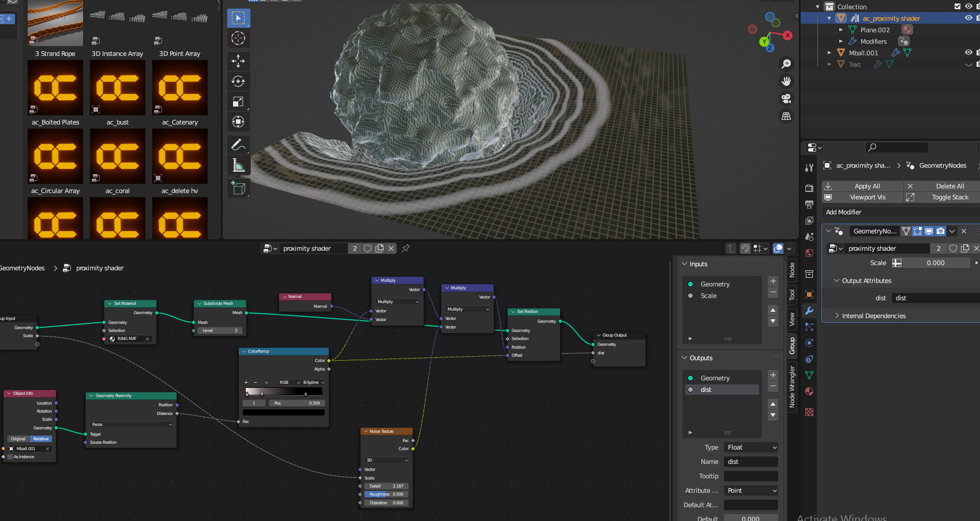Click the pan view hand icon
980x521 pixels.
pyautogui.click(x=786, y=81)
